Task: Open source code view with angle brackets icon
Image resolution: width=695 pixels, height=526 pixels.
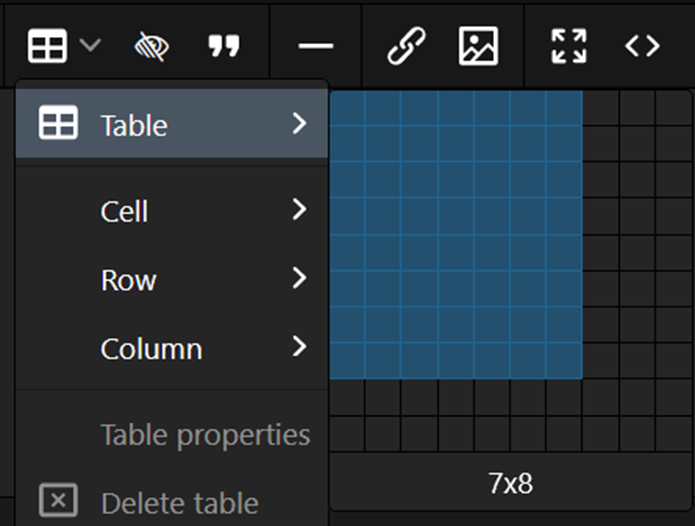Action: (x=642, y=46)
